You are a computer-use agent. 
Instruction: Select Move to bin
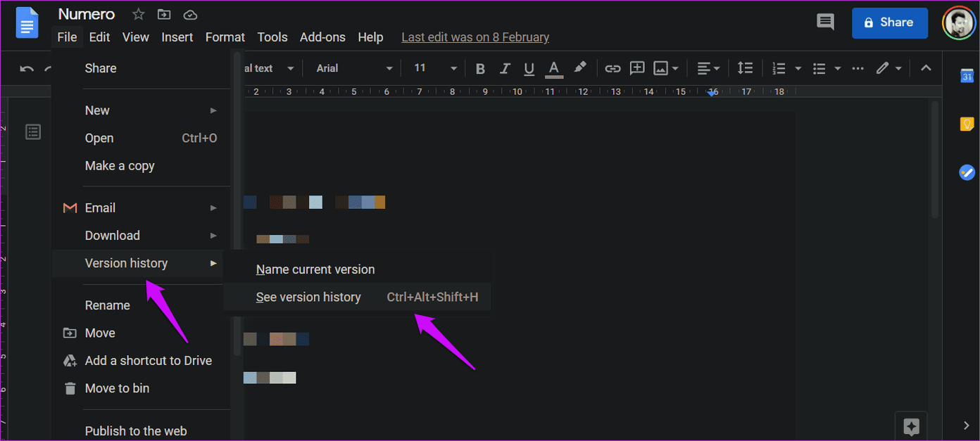[141, 388]
